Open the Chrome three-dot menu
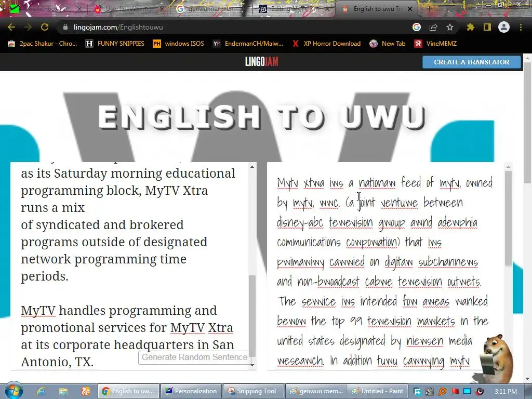 (x=521, y=27)
